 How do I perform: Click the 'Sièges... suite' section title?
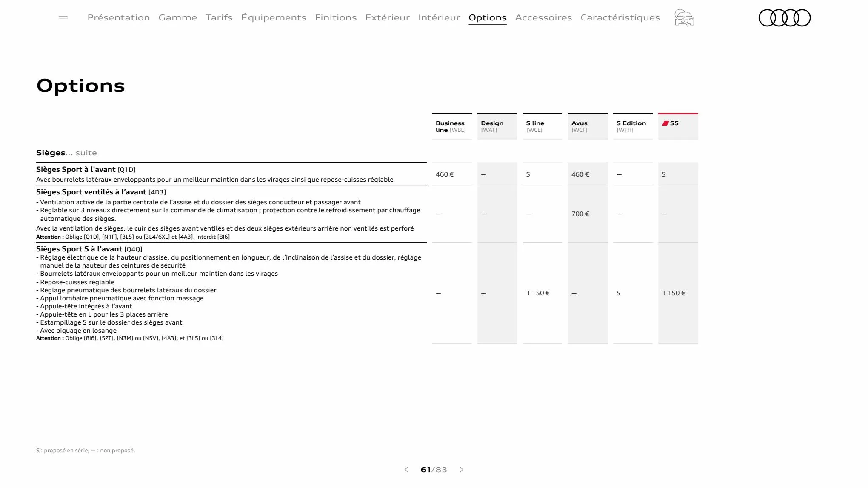tap(66, 153)
